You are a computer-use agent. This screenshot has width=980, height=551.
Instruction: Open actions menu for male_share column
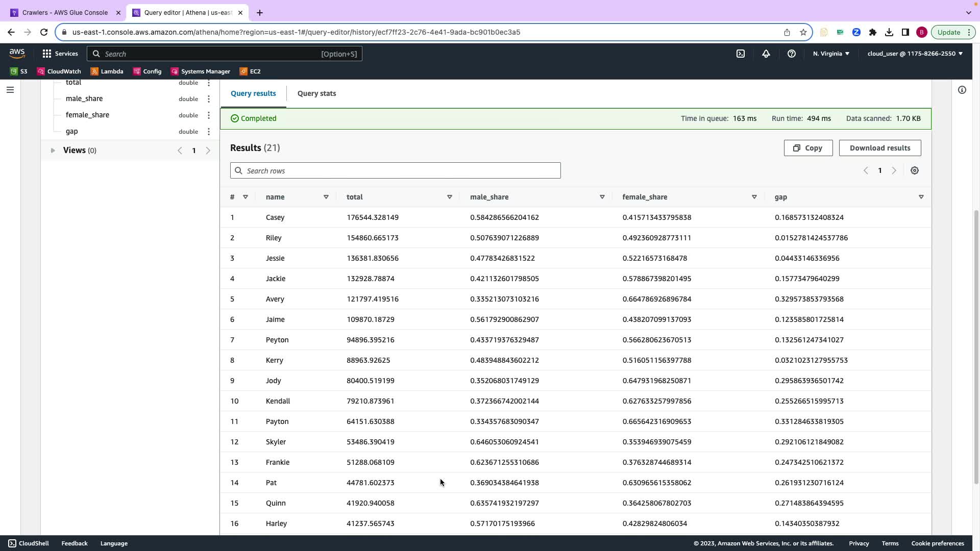click(209, 99)
